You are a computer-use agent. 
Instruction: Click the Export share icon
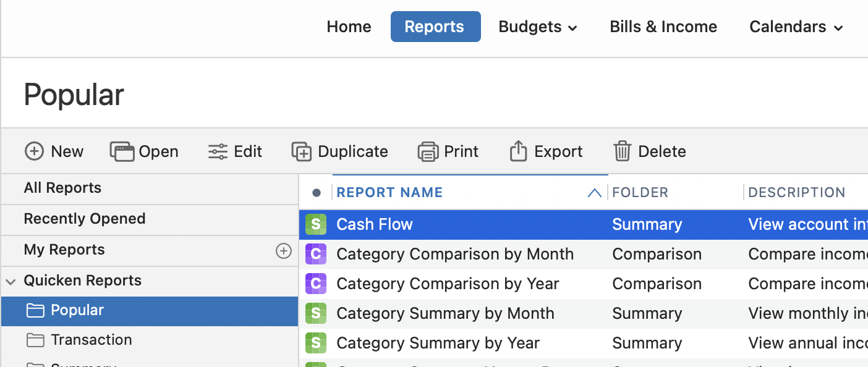tap(518, 151)
